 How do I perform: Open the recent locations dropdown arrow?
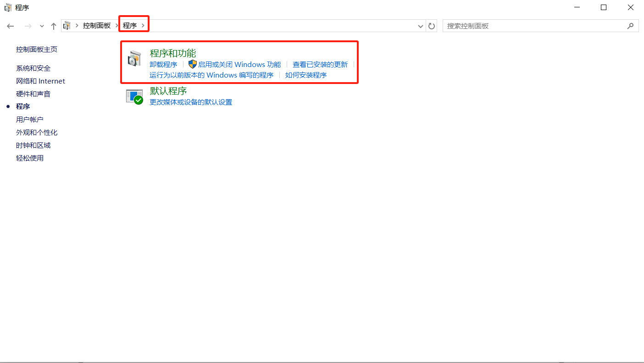[x=42, y=26]
